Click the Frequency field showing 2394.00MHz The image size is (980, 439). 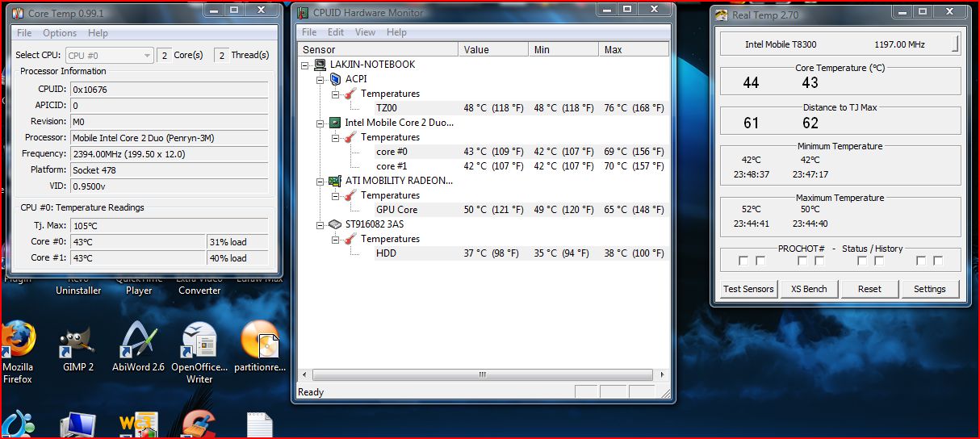coord(169,154)
